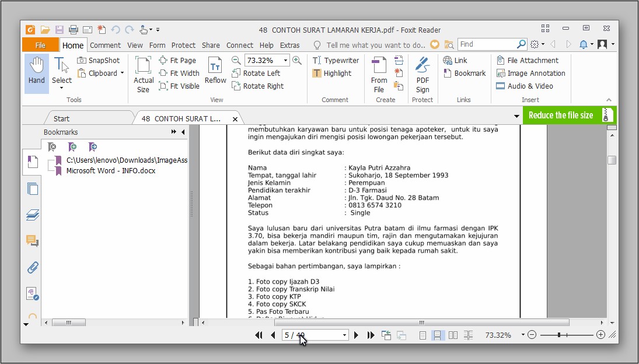Screen dimensions: 639x364
Task: Switch to the Share ribbon tab
Action: click(211, 45)
